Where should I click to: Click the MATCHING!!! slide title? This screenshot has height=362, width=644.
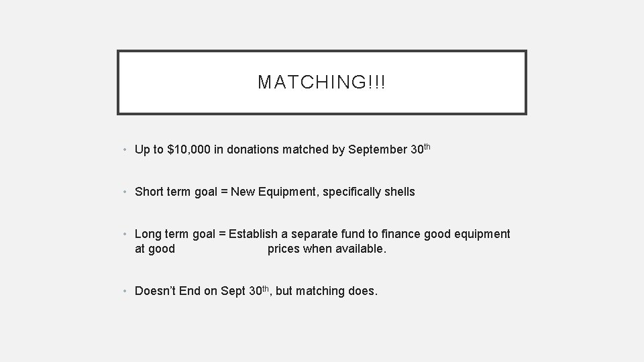(x=322, y=82)
